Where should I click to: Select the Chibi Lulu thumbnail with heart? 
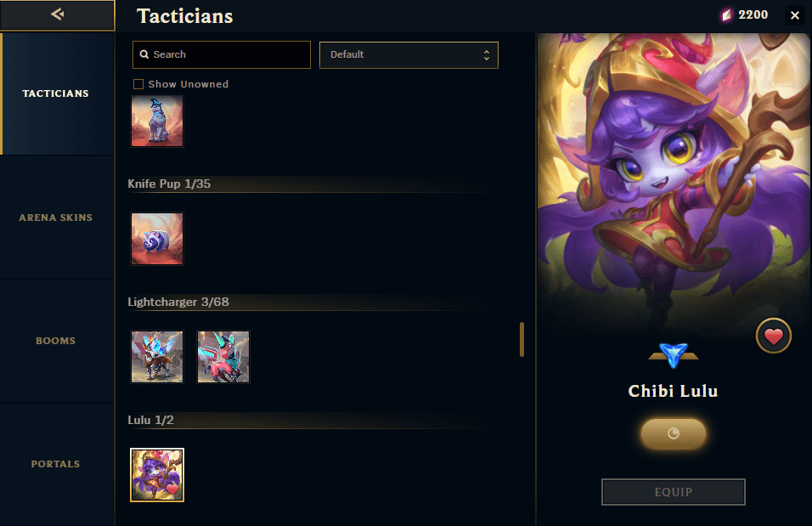[157, 475]
